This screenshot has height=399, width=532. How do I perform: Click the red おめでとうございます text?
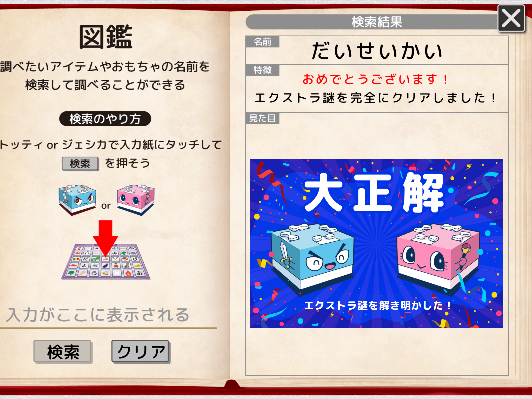click(x=375, y=79)
